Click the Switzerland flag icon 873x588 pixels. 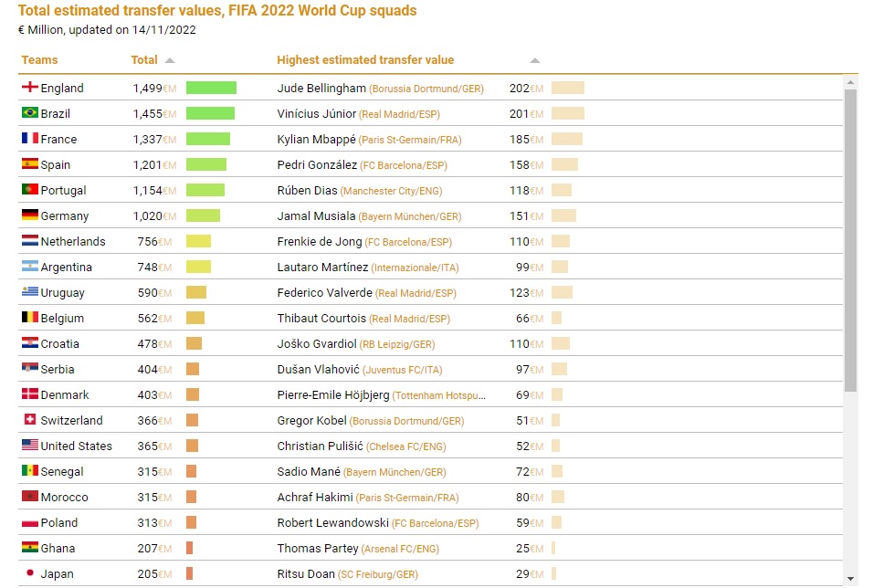point(29,420)
